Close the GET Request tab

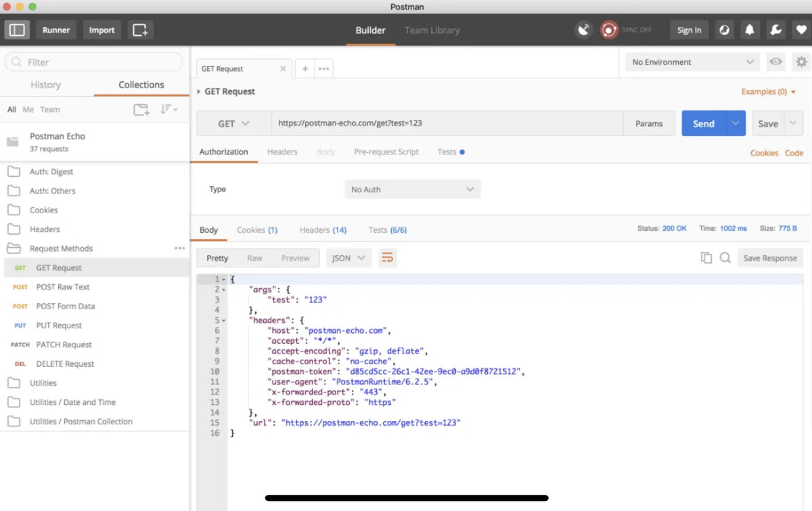tap(284, 68)
